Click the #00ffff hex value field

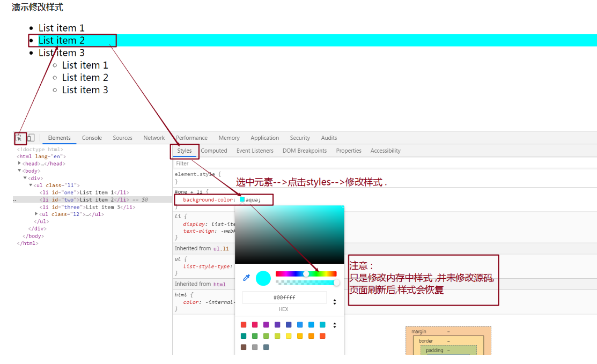284,298
